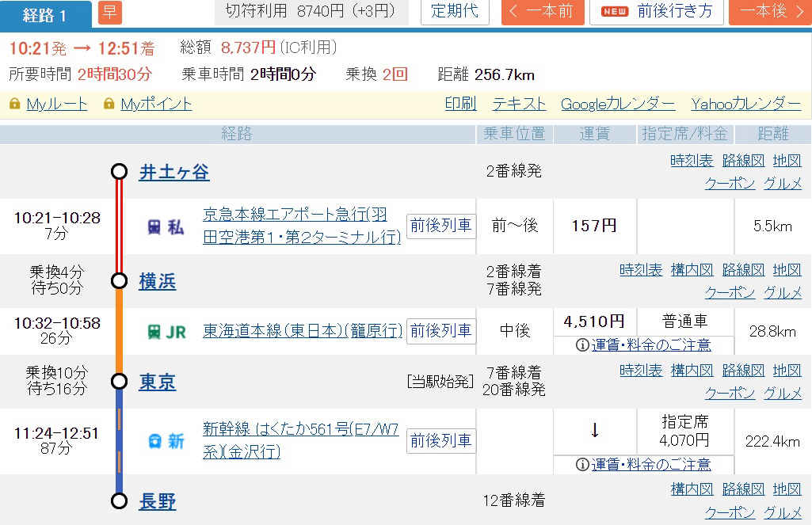Image resolution: width=812 pixels, height=525 pixels.
Task: Open 運賃・料金のご注意 in the 東海道本線 row
Action: point(651,344)
